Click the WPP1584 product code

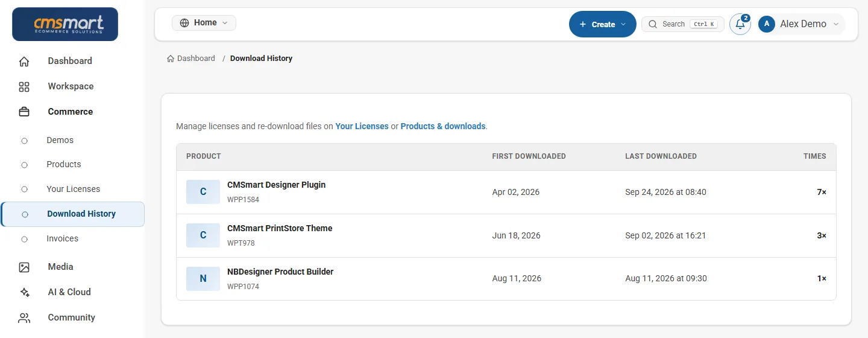pos(243,200)
